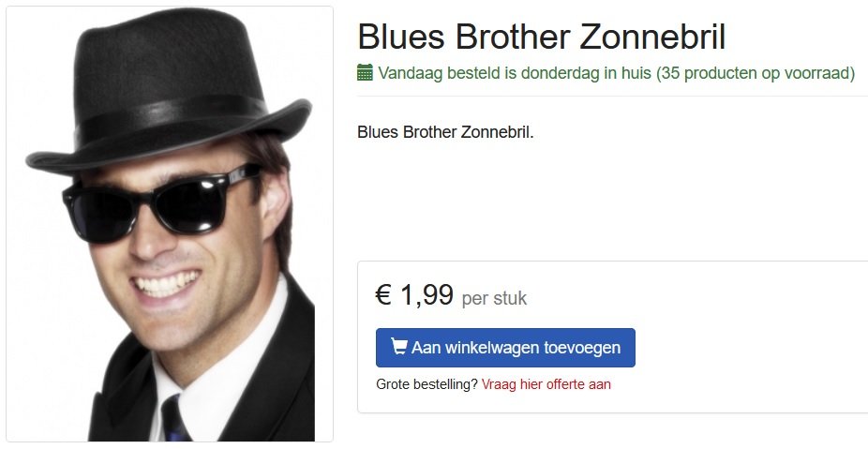Click the man's visible ear in photo
Viewport: 868px width, 449px height.
[276, 201]
